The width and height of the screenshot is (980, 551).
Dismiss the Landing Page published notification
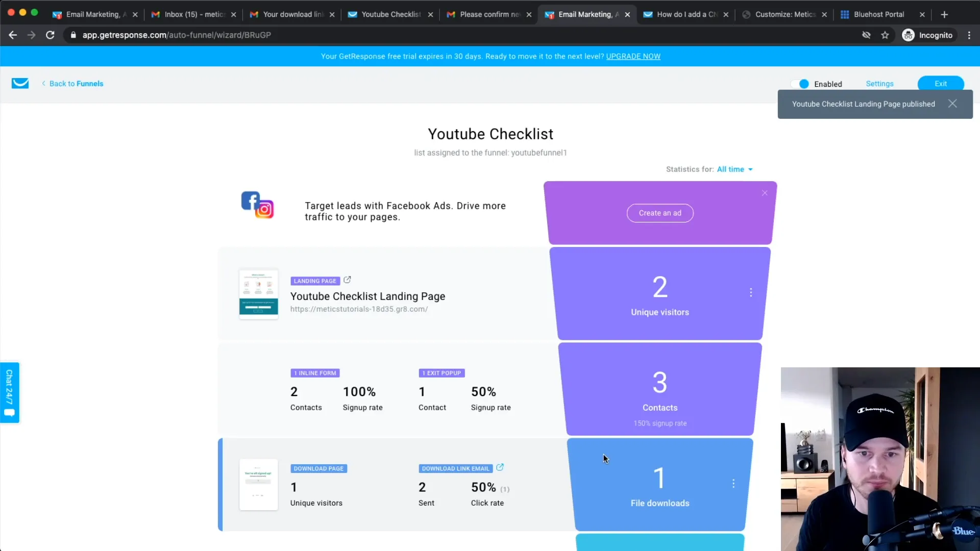[x=952, y=104]
